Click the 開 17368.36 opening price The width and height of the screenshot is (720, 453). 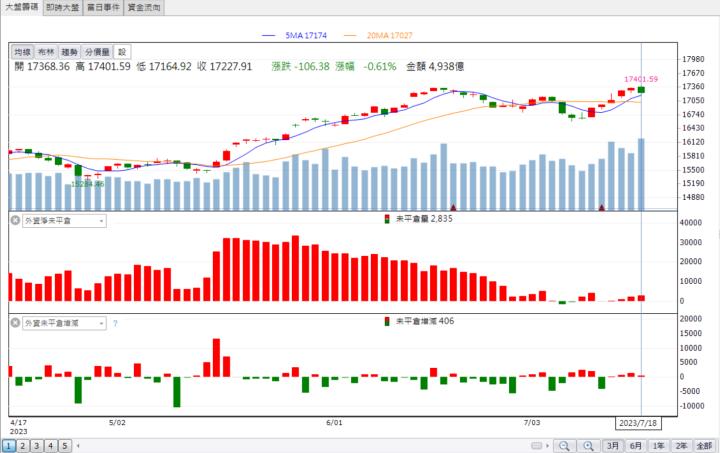(x=42, y=67)
